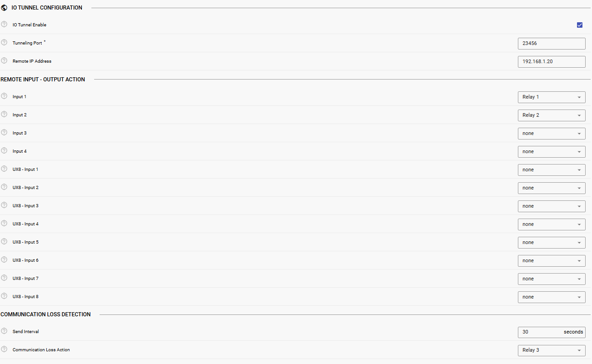Click help icon for Remote IP Address

[x=4, y=61]
